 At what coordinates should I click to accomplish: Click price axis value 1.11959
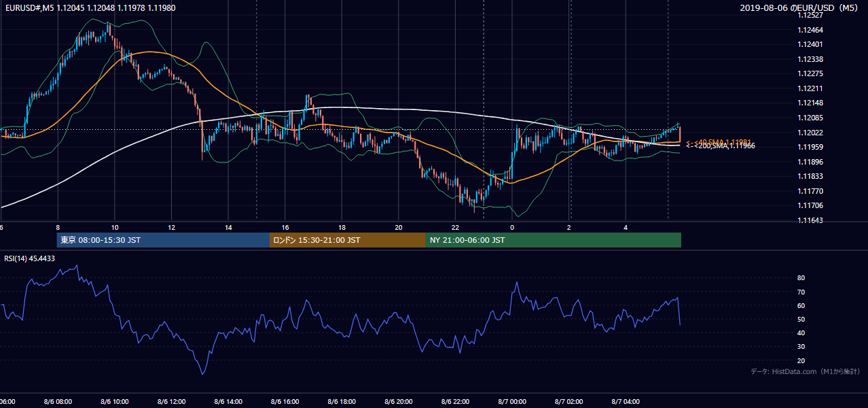811,147
